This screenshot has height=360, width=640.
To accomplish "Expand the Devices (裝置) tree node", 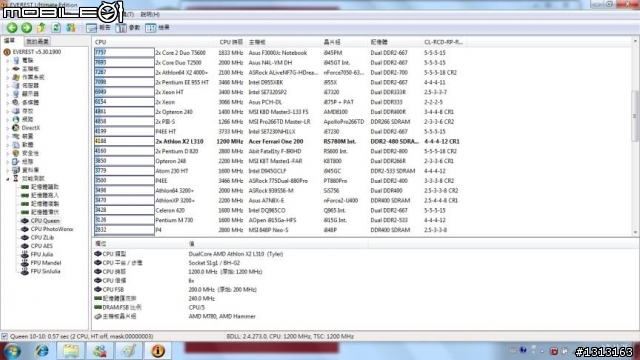I will (7, 136).
